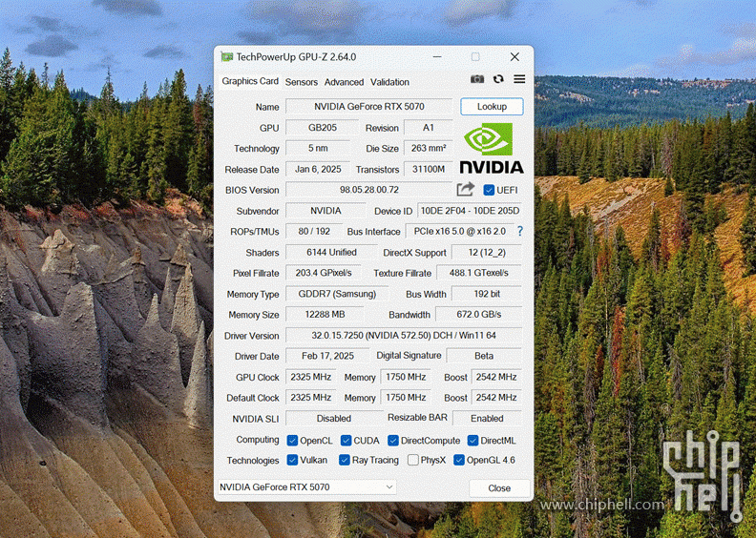Toggle the OpenCL checkbox
This screenshot has height=538, width=756.
coord(292,441)
